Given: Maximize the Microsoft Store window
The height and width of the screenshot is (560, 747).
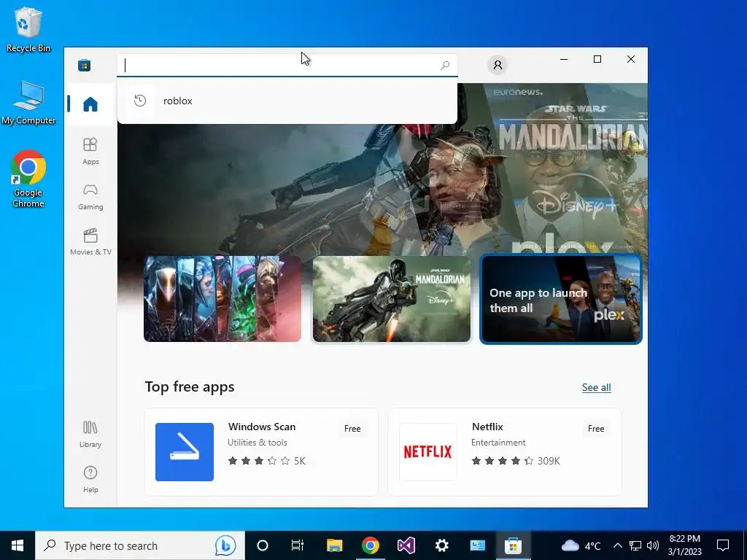Looking at the screenshot, I should 597,59.
